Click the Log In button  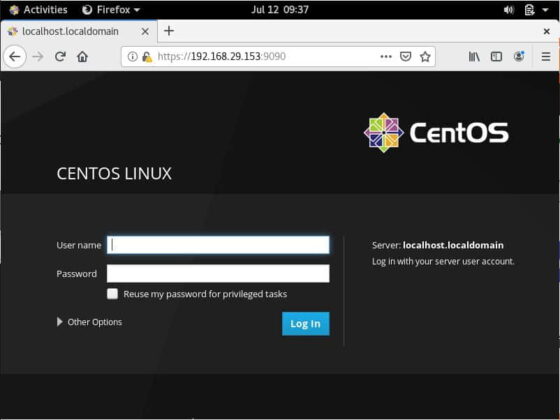click(x=306, y=324)
